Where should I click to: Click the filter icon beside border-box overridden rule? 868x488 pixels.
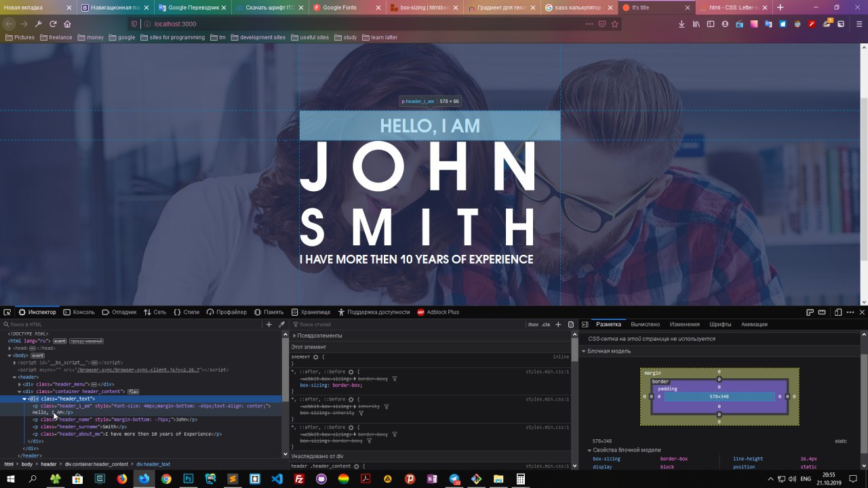395,379
